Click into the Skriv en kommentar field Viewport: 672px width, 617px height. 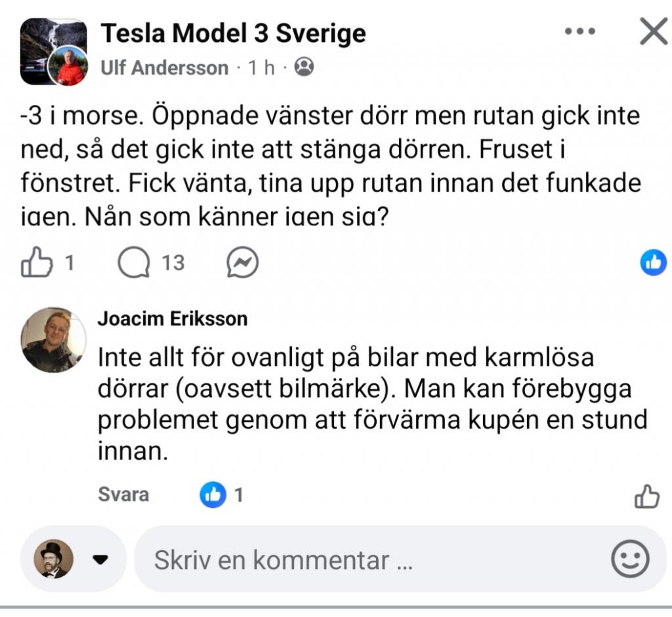[282, 559]
